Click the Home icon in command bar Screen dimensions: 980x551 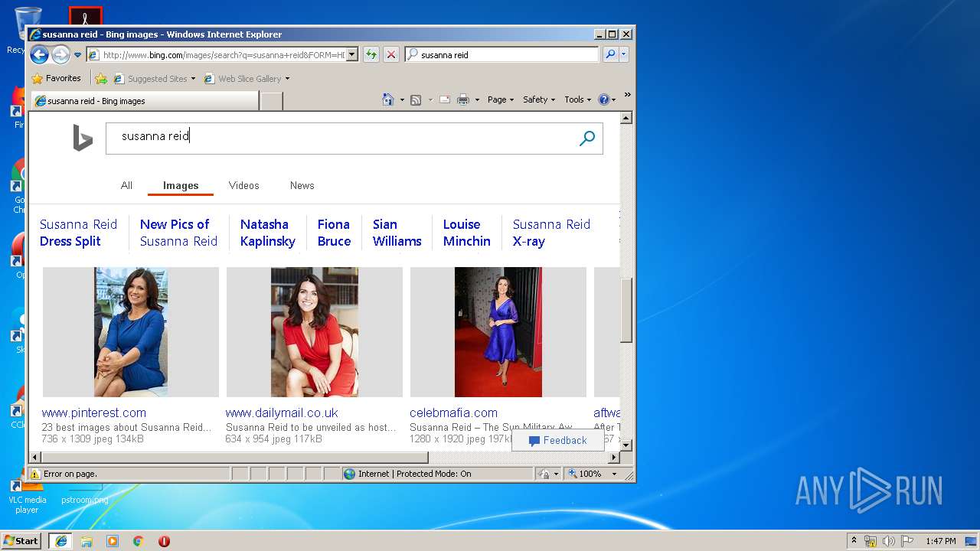point(388,99)
